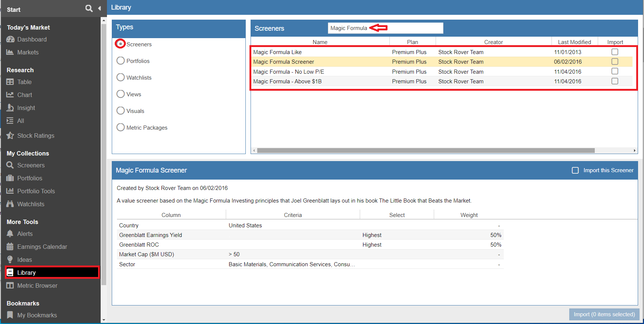Select the Metric Packages radio button

[x=120, y=127]
